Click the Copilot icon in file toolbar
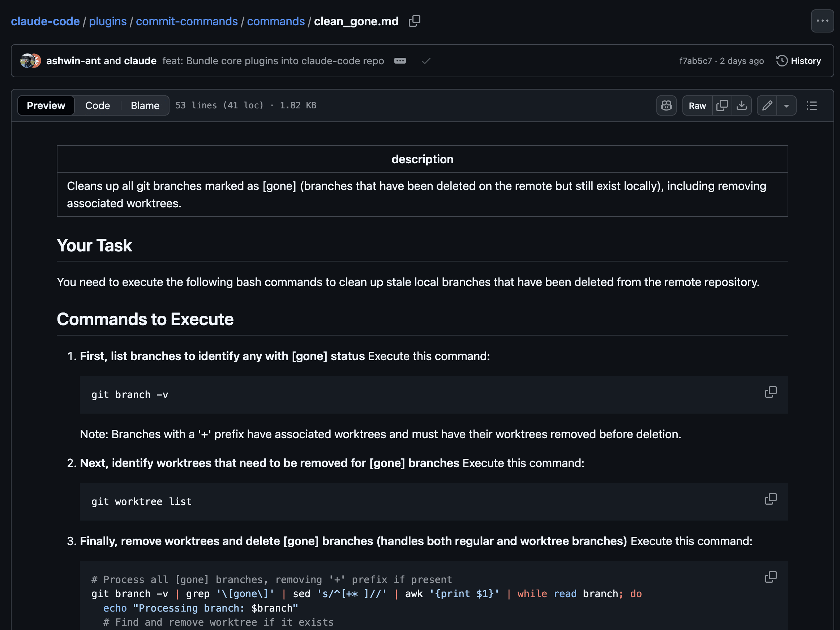Screen dimensions: 840x630 [666, 105]
